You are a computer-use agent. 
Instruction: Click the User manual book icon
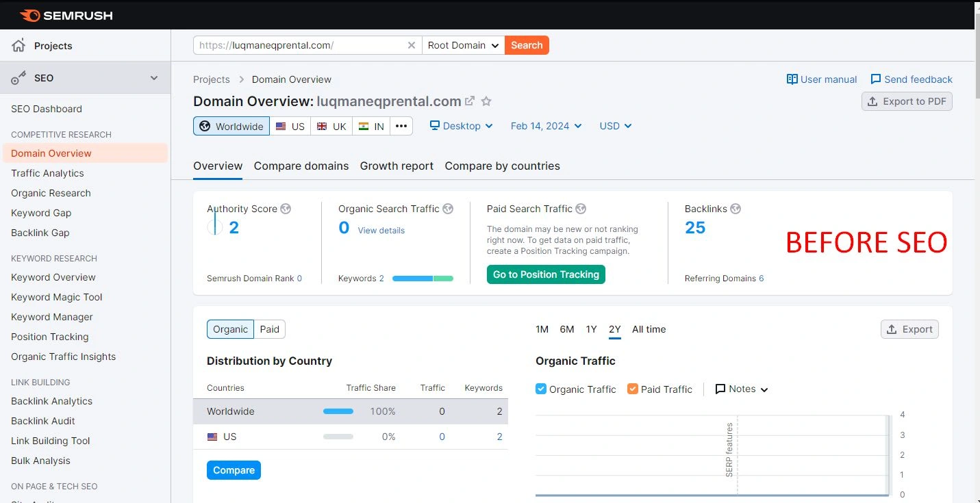point(792,79)
